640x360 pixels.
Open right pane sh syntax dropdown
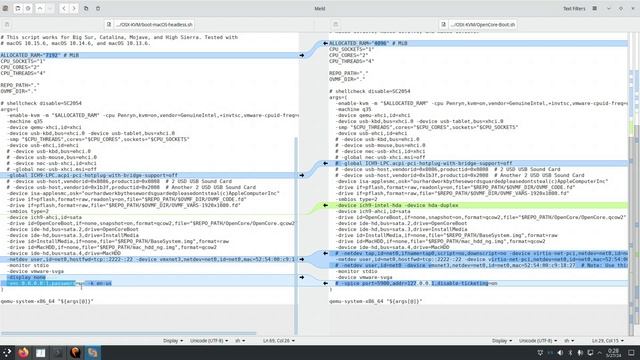(x=569, y=340)
